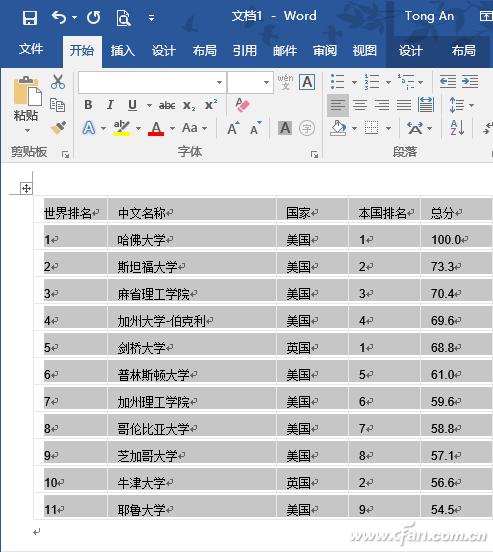Align text left
This screenshot has width=493, height=552.
pyautogui.click(x=338, y=105)
